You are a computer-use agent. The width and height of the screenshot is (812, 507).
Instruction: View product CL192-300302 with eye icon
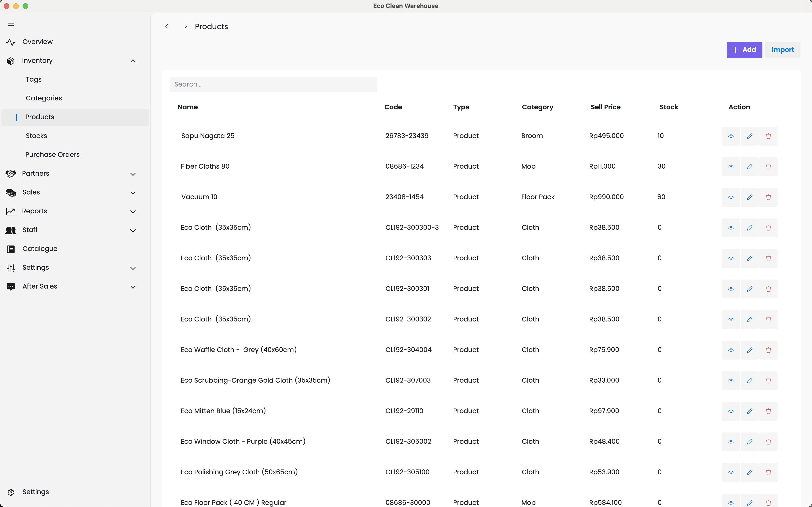(731, 319)
